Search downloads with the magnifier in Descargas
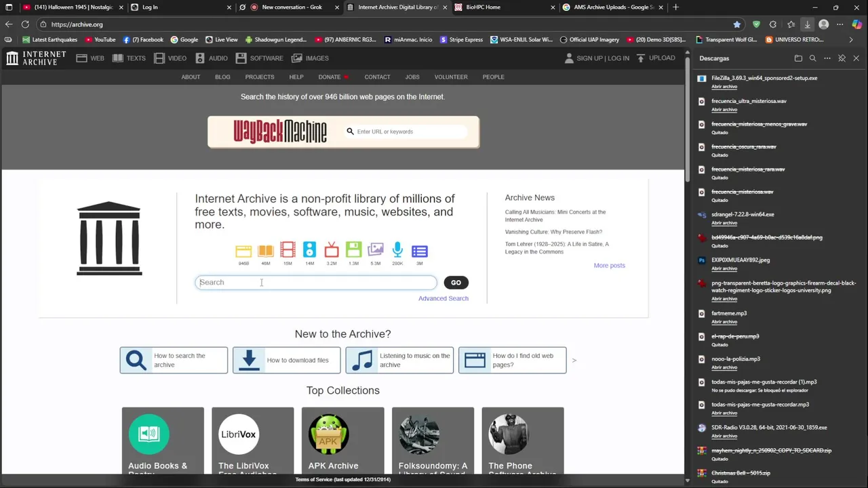The image size is (868, 488). (x=812, y=58)
